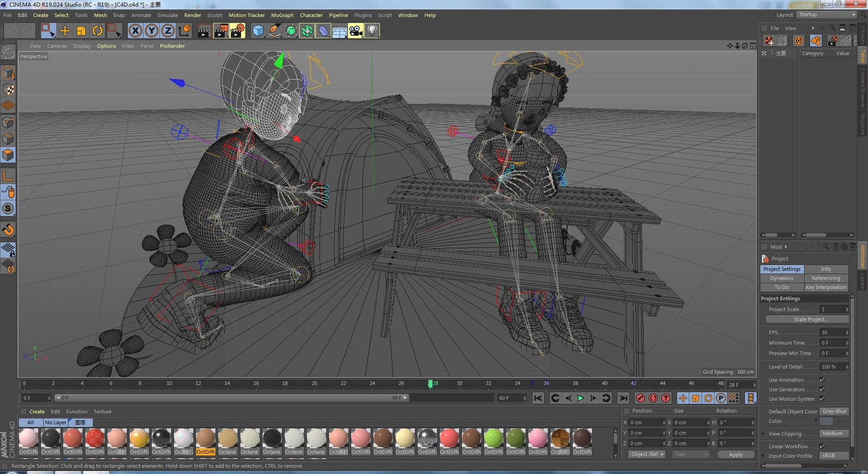The height and width of the screenshot is (474, 868).
Task: Select the Move tool in the top toolbar
Action: (x=65, y=31)
